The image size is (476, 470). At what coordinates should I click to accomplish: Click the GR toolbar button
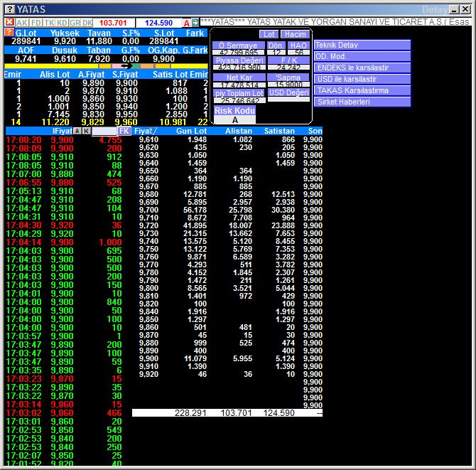point(75,23)
